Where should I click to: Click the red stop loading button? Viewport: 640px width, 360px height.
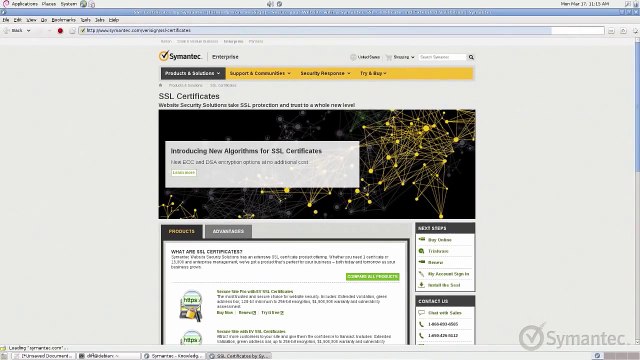coord(60,31)
